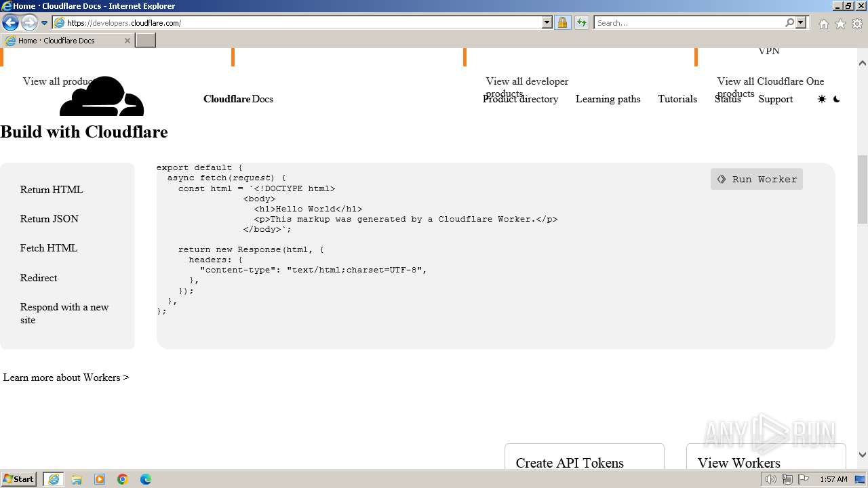Select the Redirect example
868x488 pixels.
[39, 278]
